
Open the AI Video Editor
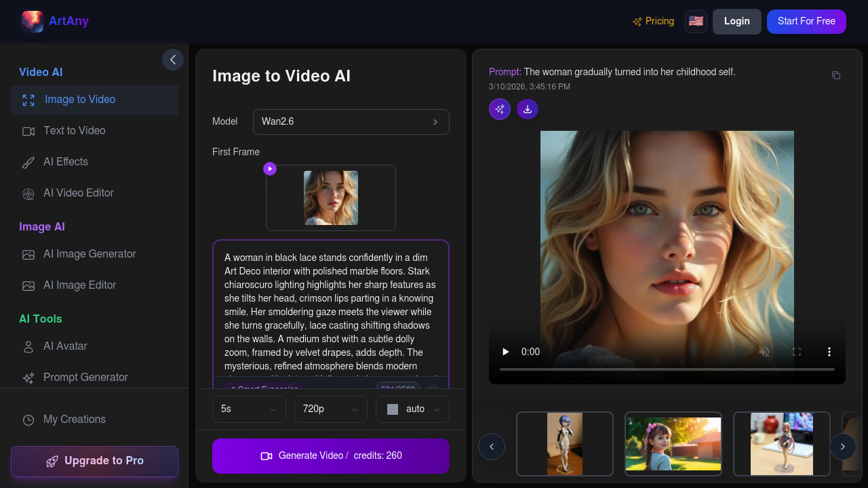tap(78, 193)
